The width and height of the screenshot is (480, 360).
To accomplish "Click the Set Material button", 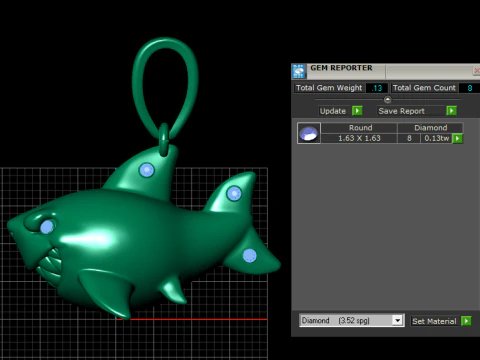I will [434, 321].
